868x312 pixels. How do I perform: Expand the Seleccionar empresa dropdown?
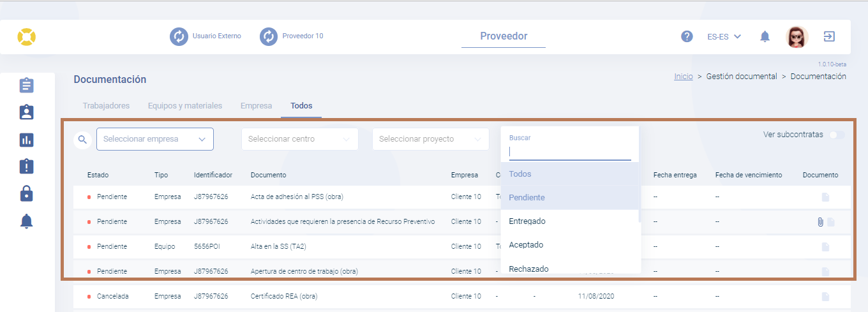coord(155,139)
